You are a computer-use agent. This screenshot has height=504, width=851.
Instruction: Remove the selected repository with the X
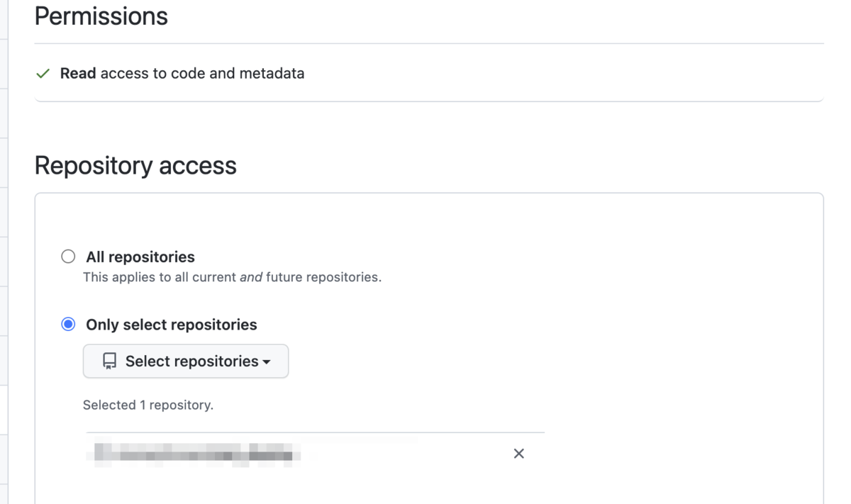coord(518,454)
